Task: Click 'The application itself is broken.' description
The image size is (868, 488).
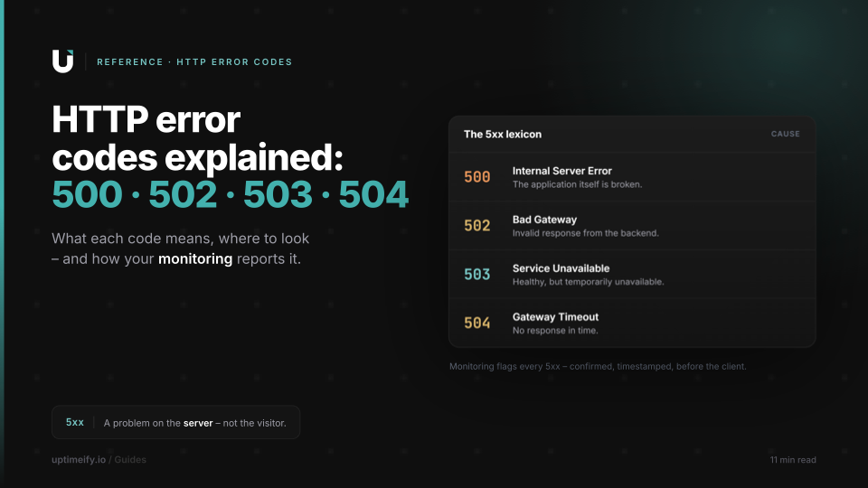Action: pos(578,184)
